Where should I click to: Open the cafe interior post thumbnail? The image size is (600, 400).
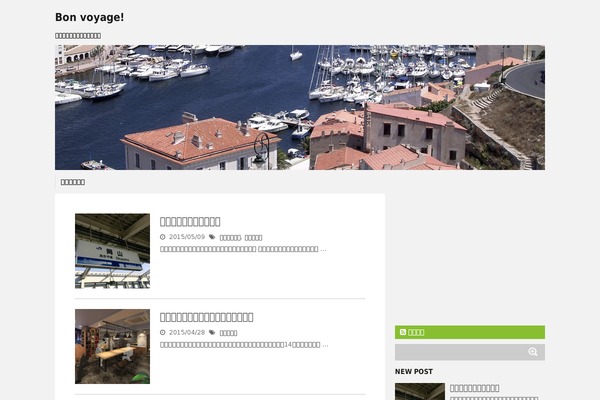pyautogui.click(x=112, y=346)
